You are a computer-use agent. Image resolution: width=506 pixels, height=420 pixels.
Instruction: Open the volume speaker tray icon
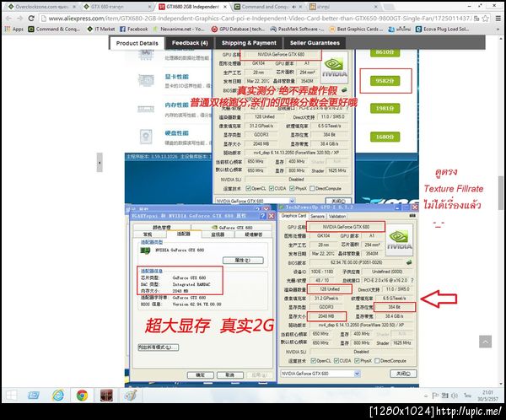[455, 396]
